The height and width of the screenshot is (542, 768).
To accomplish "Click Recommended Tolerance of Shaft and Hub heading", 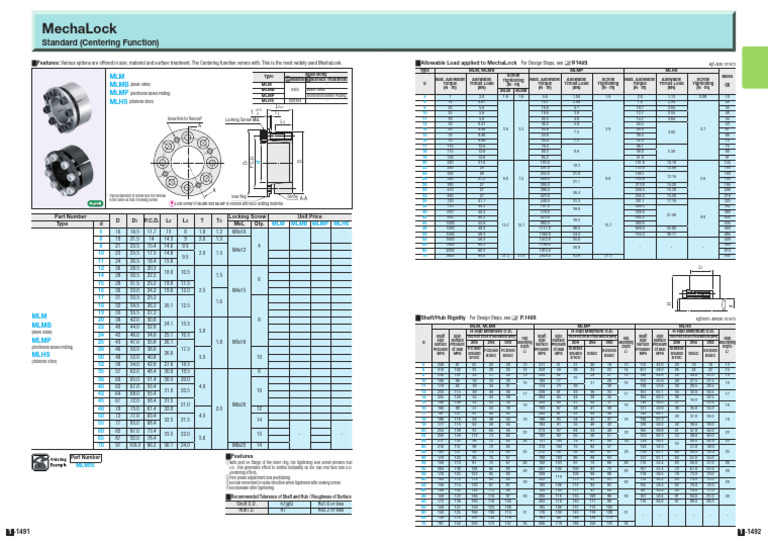I will coord(288,497).
